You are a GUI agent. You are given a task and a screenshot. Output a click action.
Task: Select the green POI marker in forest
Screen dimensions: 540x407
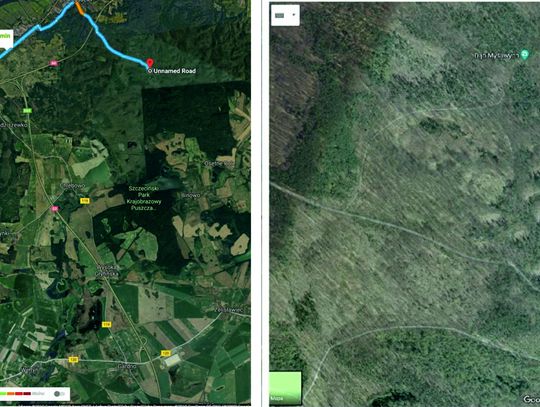(x=525, y=54)
